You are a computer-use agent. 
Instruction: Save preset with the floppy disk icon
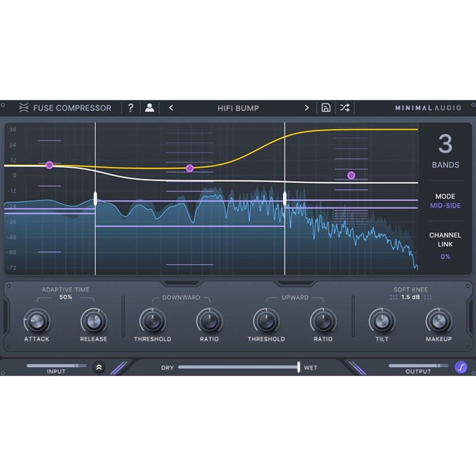[x=325, y=108]
